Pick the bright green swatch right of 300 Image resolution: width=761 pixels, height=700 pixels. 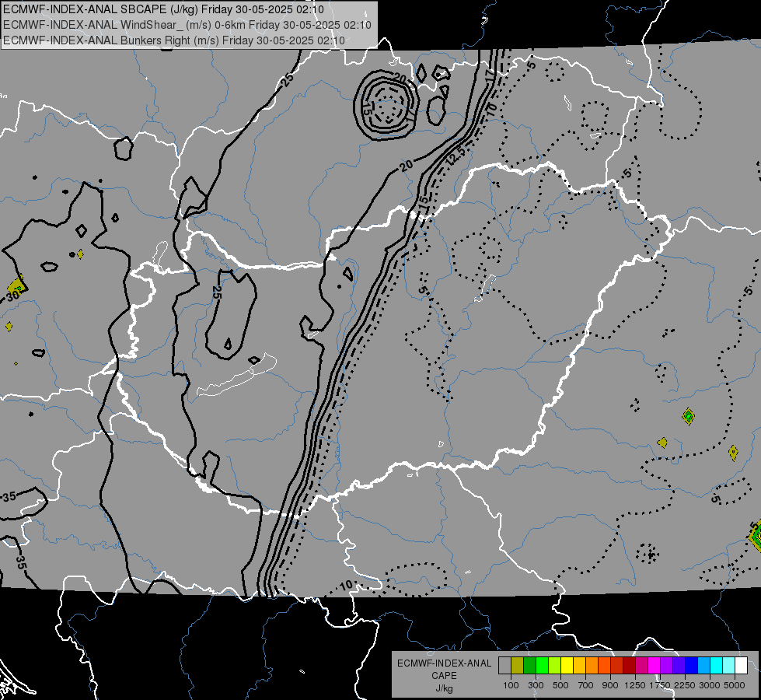point(542,666)
